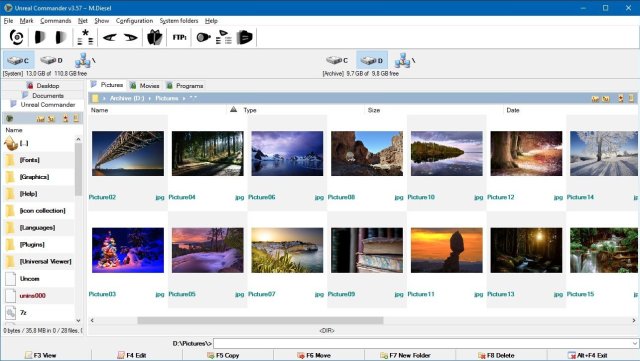Select drive D in left drive bar
The image size is (640, 361).
[x=51, y=60]
